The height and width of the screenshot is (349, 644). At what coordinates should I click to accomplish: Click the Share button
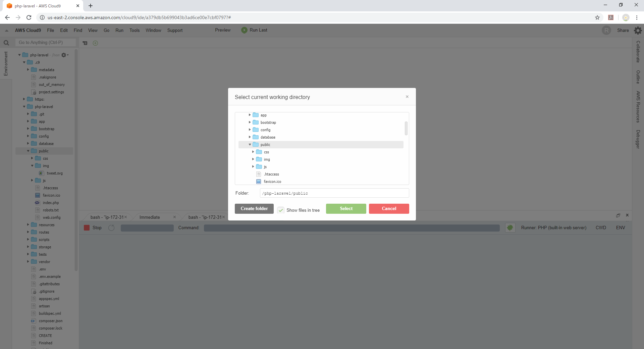623,30
